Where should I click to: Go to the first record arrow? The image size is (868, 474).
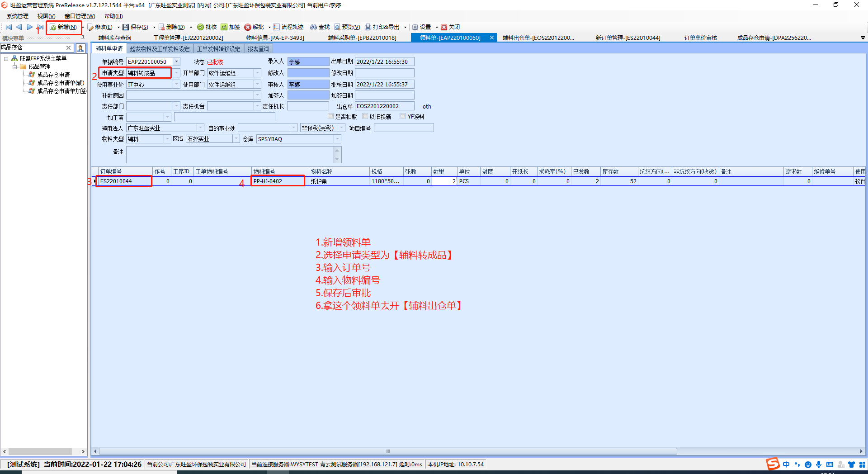[9, 27]
